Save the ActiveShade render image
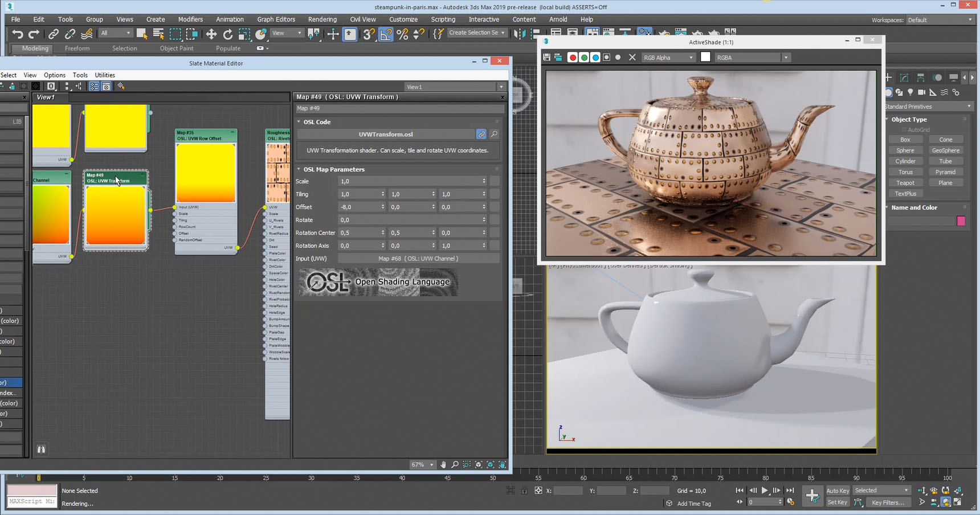The height and width of the screenshot is (515, 980). pos(547,58)
